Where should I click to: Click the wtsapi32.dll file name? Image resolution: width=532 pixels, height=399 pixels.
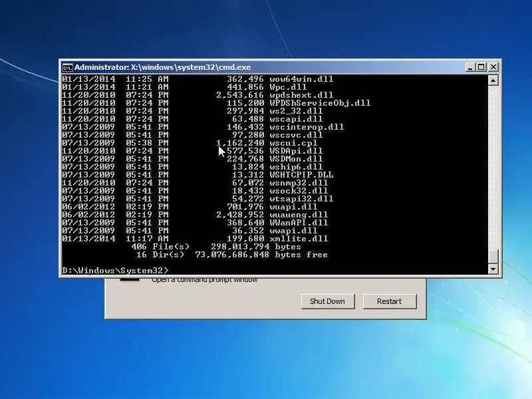pyautogui.click(x=301, y=198)
